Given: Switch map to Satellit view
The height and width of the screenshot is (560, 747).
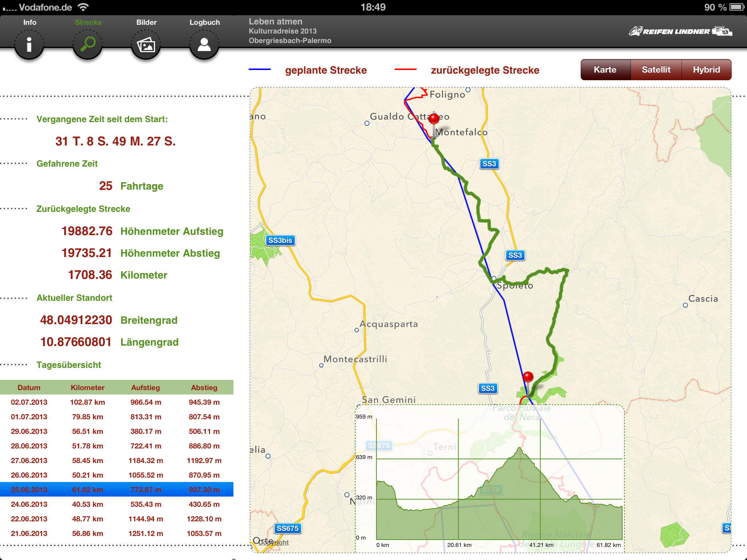Looking at the screenshot, I should click(x=656, y=70).
